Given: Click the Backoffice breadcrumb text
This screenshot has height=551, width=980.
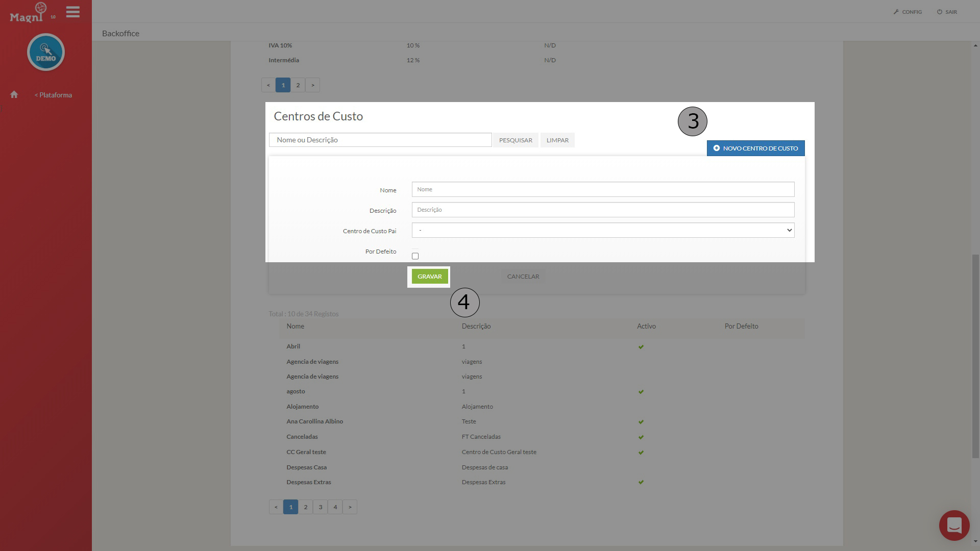Looking at the screenshot, I should [120, 33].
